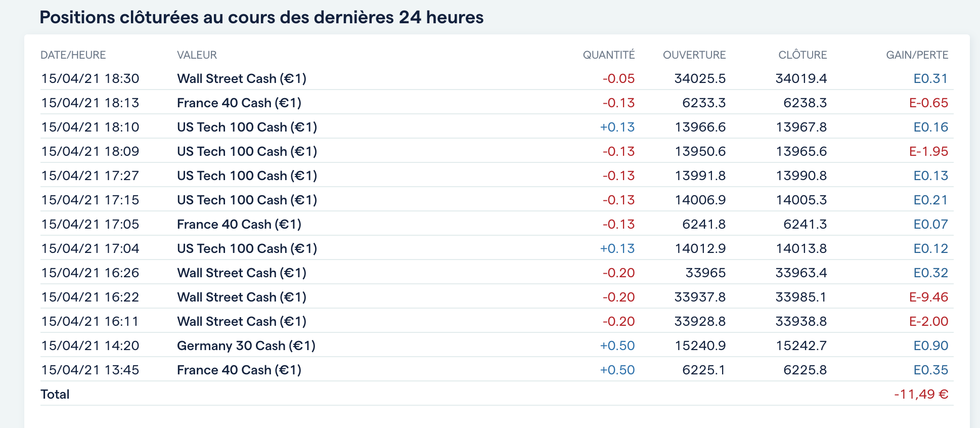980x428 pixels.
Task: Click Germany 30 Cash (€1) instrument
Action: [x=246, y=346]
